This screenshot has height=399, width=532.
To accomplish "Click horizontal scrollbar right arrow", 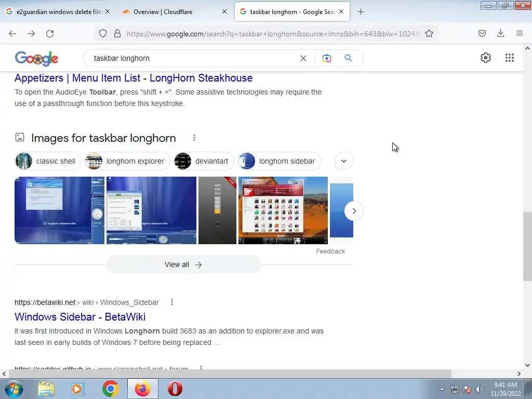I will (519, 374).
